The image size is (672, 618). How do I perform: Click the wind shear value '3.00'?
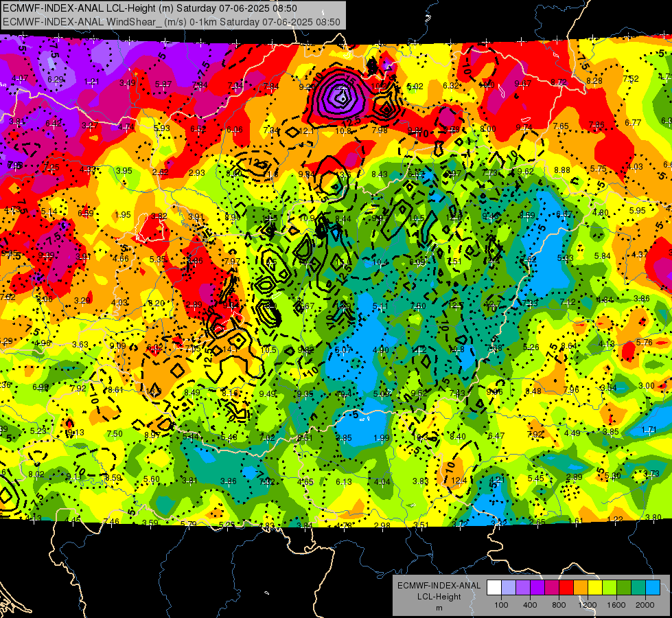(x=647, y=385)
